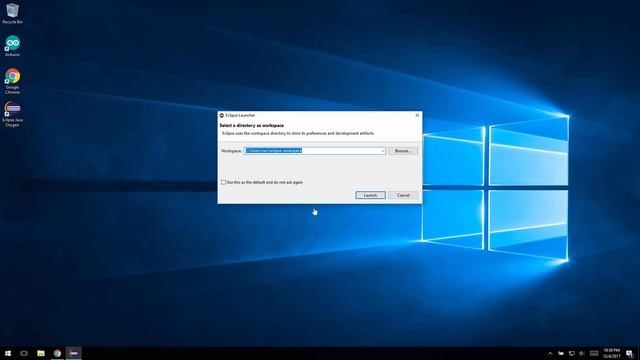
Task: Open the network status tray icon
Action: tap(571, 353)
